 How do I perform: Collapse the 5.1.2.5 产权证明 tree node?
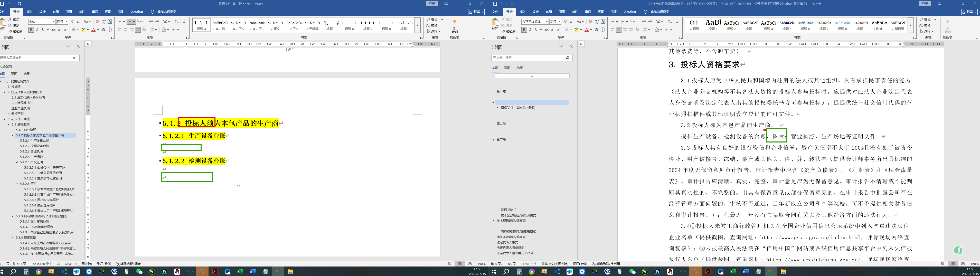coord(17,162)
